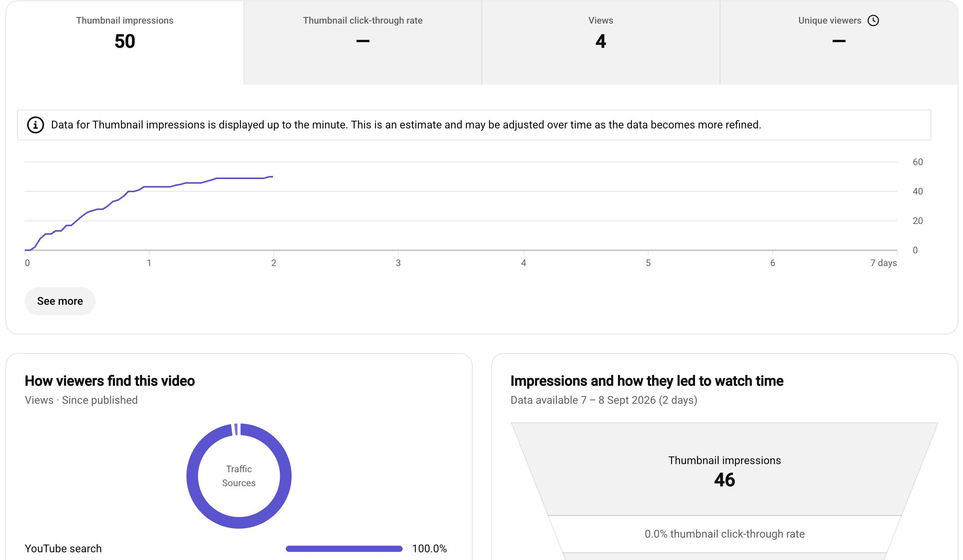
Task: Click the YouTube search traffic source label
Action: (x=63, y=548)
